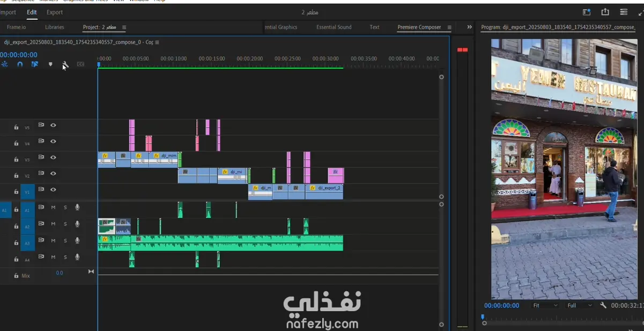Toggle A1 source patching button

[x=4, y=210]
